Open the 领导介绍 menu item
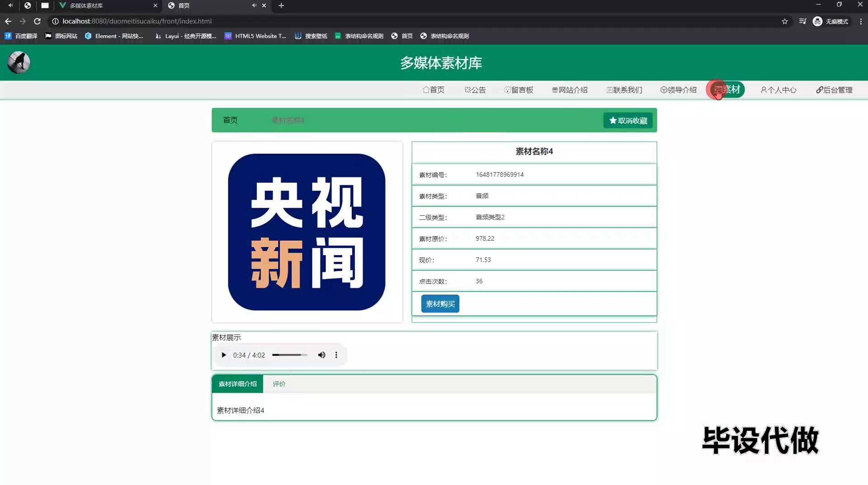 [678, 90]
